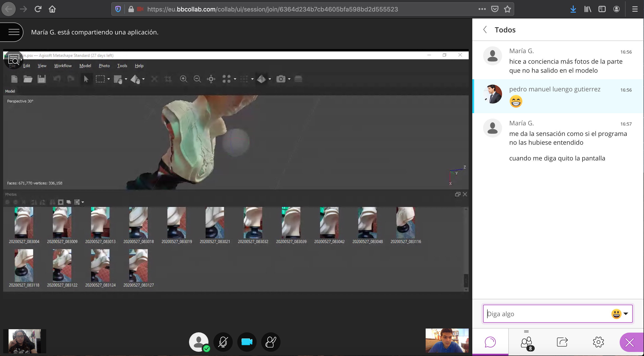Click zoom in icon in Metashape toolbar
Screen dimensions: 644x356
tap(183, 79)
